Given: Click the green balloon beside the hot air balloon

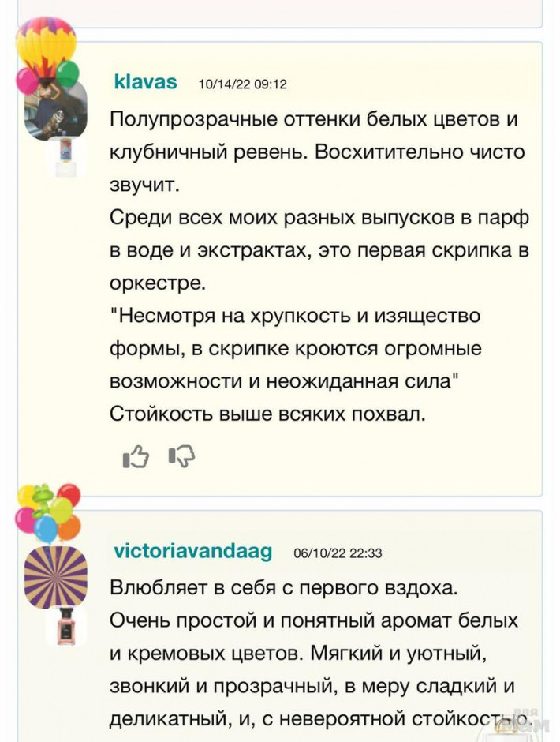Looking at the screenshot, I should [x=68, y=73].
